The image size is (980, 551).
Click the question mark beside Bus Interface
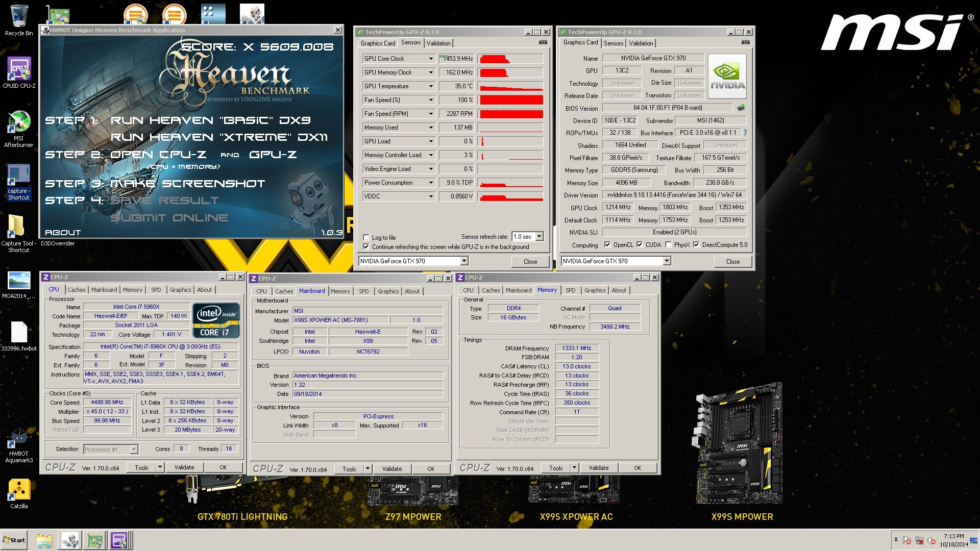[745, 133]
